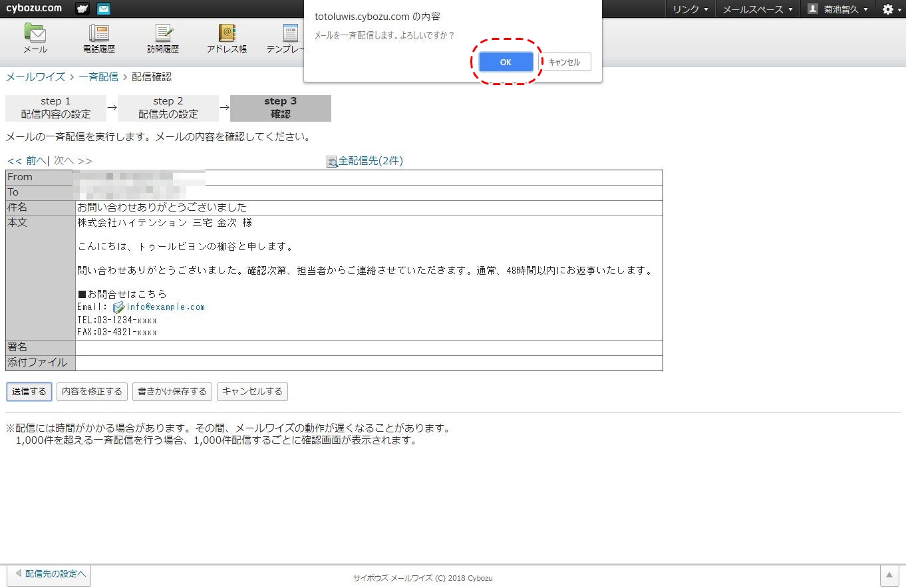Open the gear settings menu

click(891, 9)
